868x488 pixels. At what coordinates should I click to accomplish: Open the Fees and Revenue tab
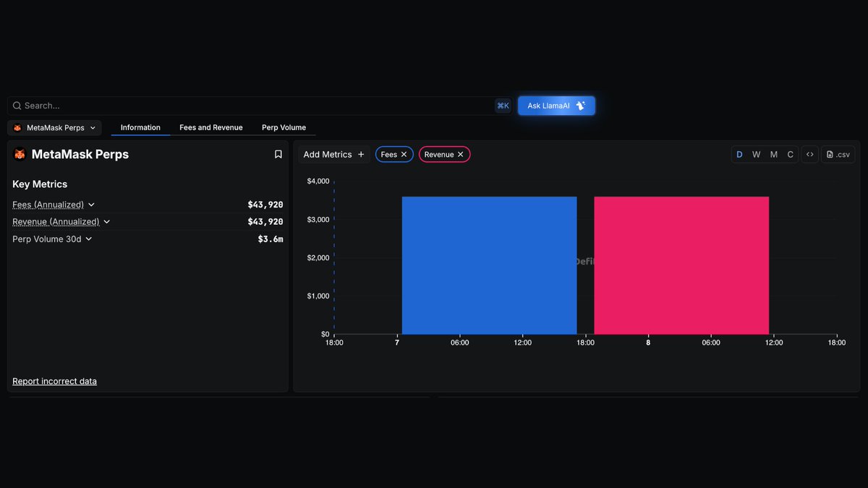[x=211, y=128]
